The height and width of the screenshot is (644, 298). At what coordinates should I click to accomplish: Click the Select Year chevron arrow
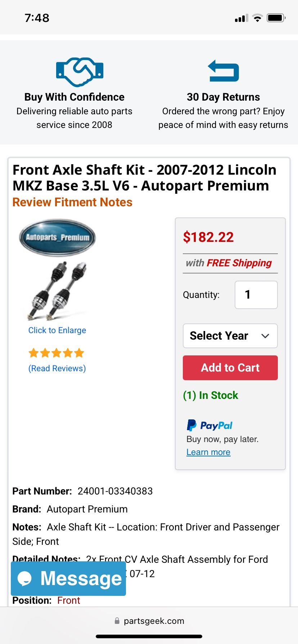tap(265, 336)
